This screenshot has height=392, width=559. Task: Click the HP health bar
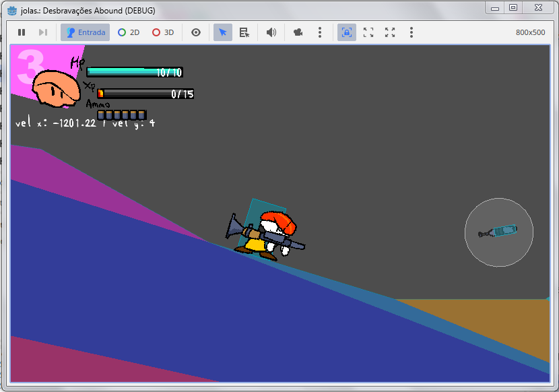click(135, 72)
